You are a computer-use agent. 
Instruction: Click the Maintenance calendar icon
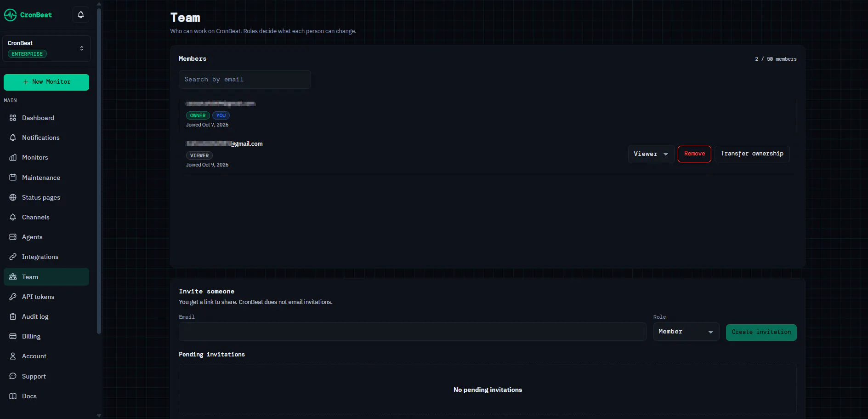[x=13, y=178]
